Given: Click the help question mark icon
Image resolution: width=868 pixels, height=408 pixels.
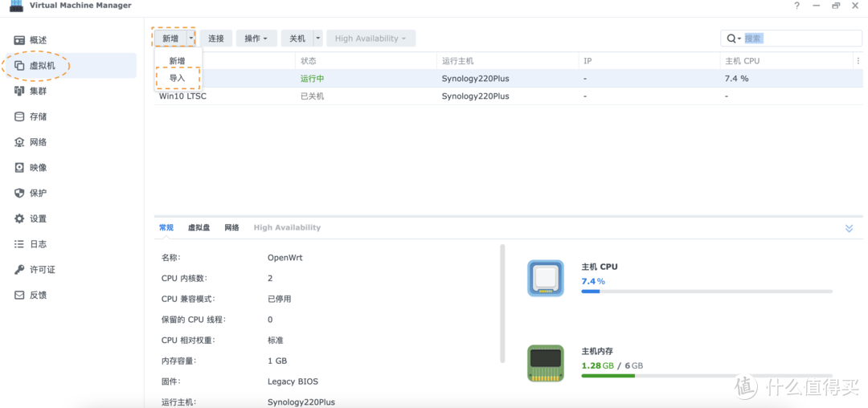Looking at the screenshot, I should point(796,6).
